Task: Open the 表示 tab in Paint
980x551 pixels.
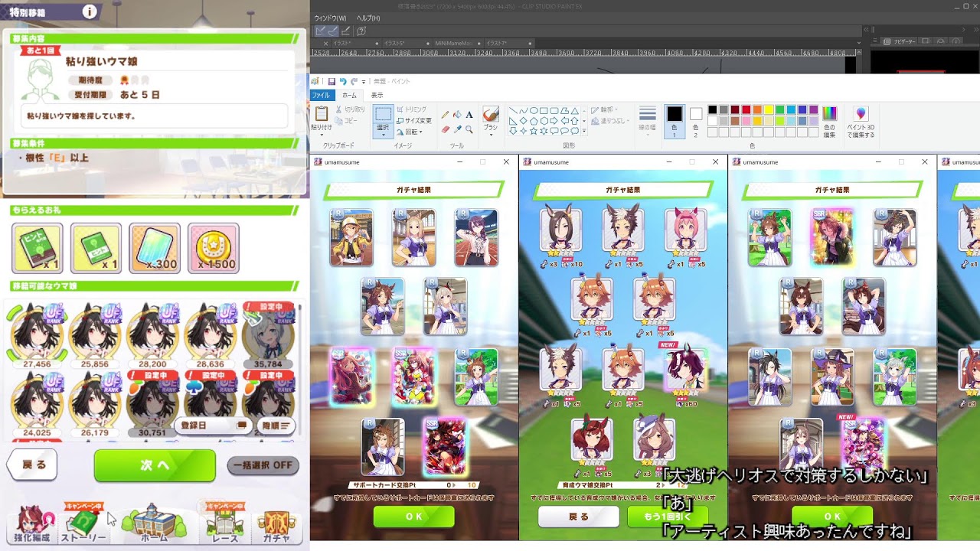Action: coord(377,95)
